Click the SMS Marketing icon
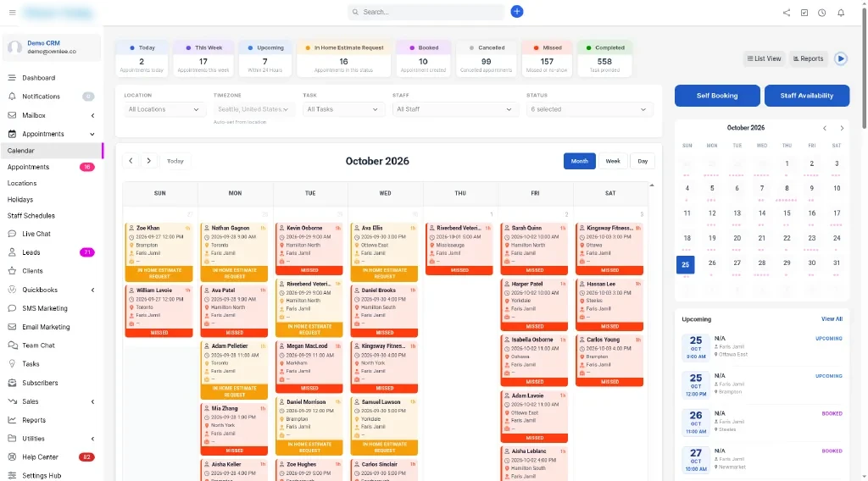This screenshot has height=481, width=868. coord(12,308)
